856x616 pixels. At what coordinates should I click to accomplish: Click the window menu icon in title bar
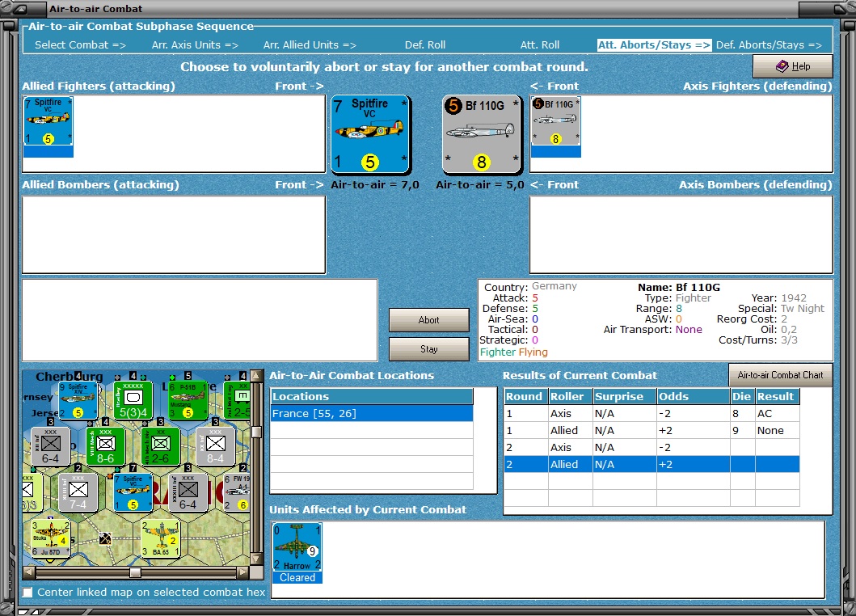pyautogui.click(x=19, y=9)
